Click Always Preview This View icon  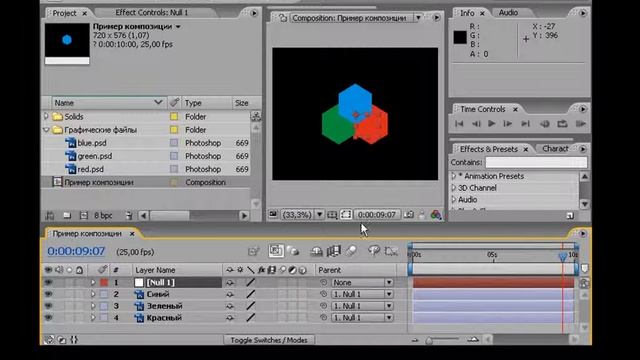pos(273,214)
